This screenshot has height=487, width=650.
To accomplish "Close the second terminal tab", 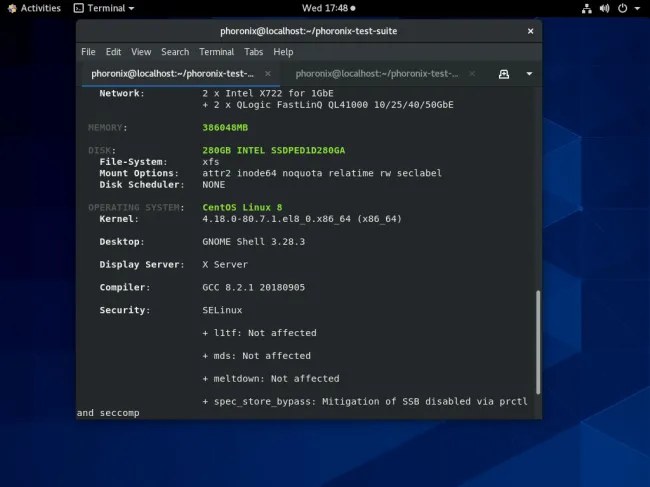I will (x=471, y=74).
